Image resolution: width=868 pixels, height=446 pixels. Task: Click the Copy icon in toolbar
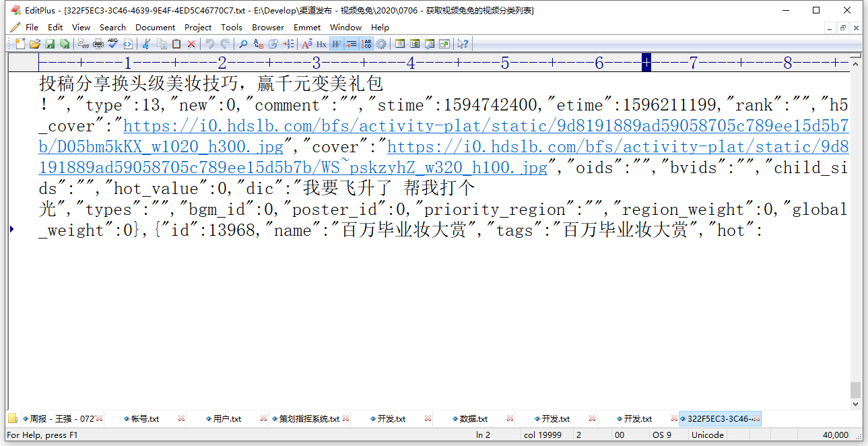pyautogui.click(x=162, y=44)
